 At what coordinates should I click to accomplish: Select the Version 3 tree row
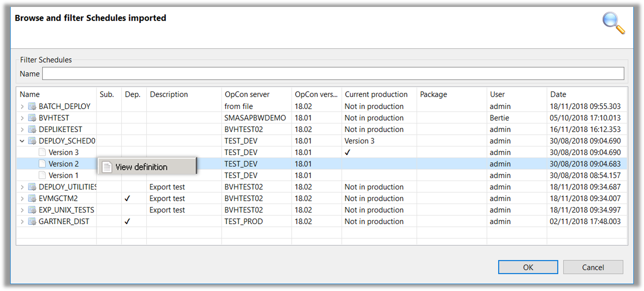(322, 152)
